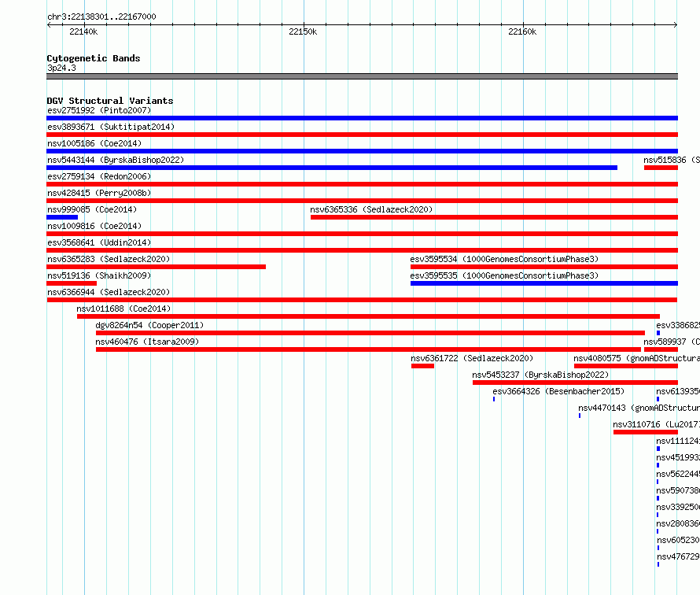Open the esv3595535 (1000GenomesConsortiumPhase3) label

pyautogui.click(x=504, y=275)
